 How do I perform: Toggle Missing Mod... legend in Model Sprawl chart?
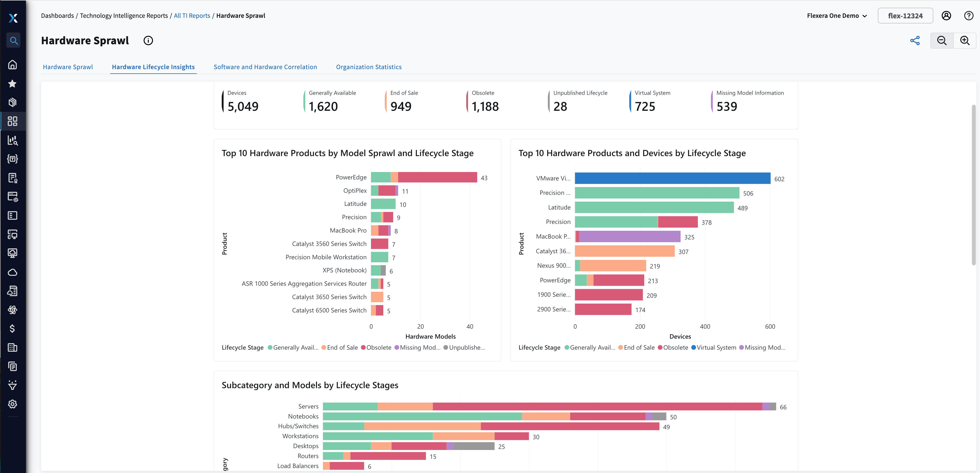coord(417,348)
